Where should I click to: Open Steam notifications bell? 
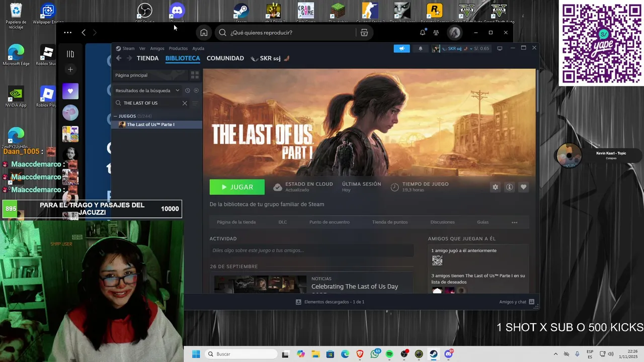[421, 48]
